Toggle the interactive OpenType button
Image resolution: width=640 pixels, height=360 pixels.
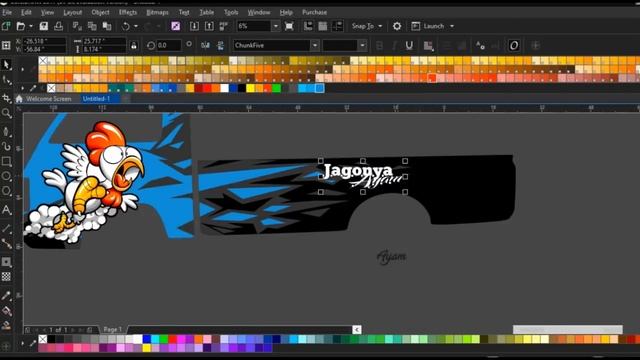[514, 45]
